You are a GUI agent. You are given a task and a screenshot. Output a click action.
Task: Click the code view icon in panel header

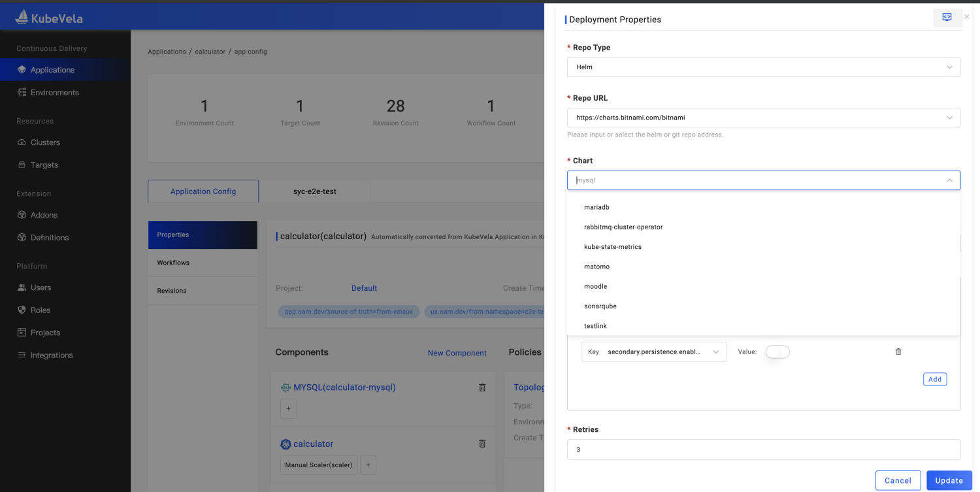click(x=947, y=17)
